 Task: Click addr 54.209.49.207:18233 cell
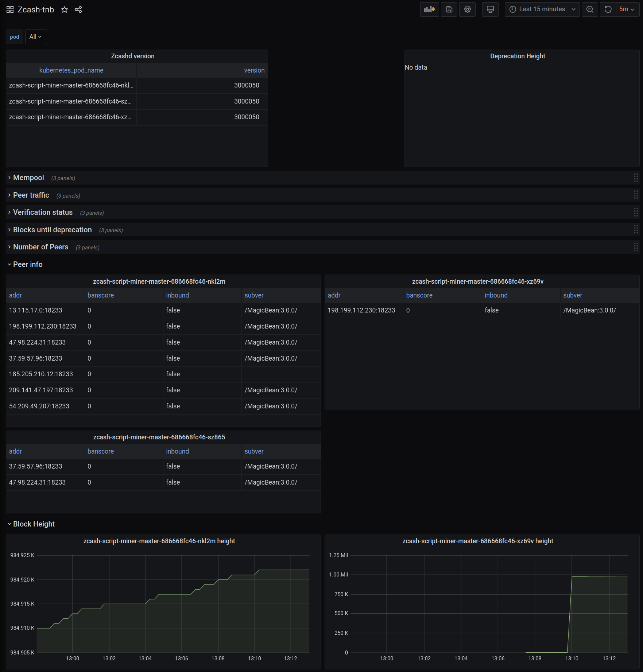39,406
